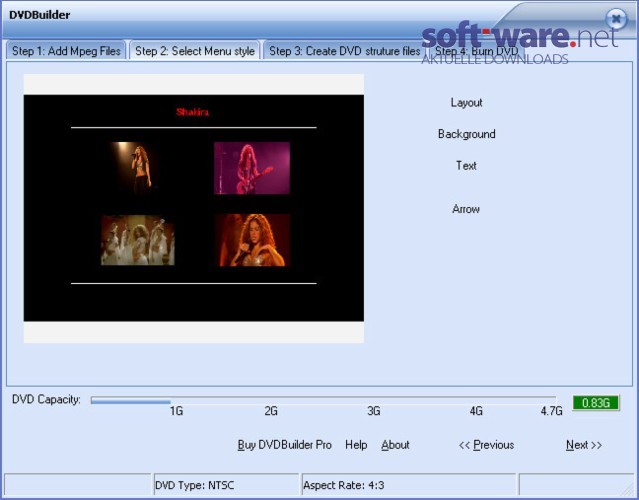Image resolution: width=639 pixels, height=500 pixels.
Task: Open the About link
Action: pyautogui.click(x=395, y=445)
